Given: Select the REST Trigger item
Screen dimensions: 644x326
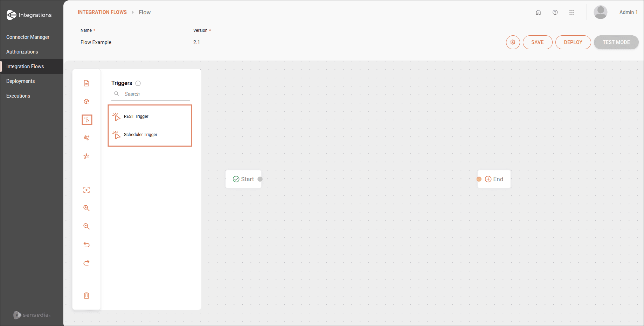Looking at the screenshot, I should 136,116.
